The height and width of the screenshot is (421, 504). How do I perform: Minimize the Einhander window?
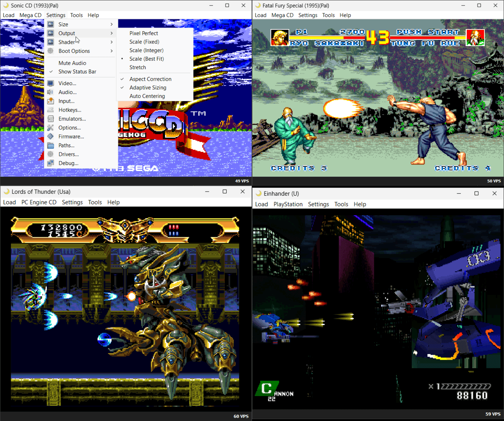[459, 193]
